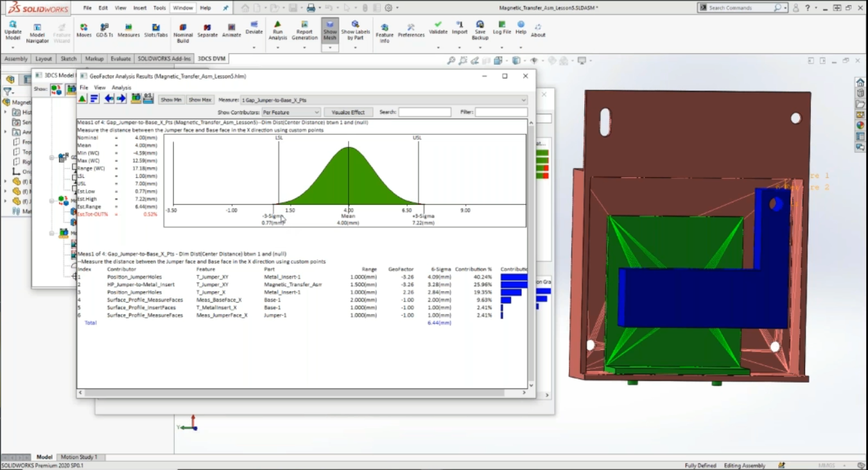Viewport: 868px width, 470px height.
Task: Click the About icon in ribbon
Action: [x=538, y=30]
